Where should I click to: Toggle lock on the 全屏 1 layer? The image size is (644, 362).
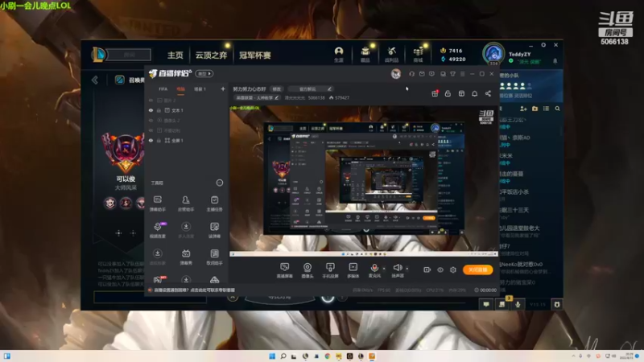(159, 140)
